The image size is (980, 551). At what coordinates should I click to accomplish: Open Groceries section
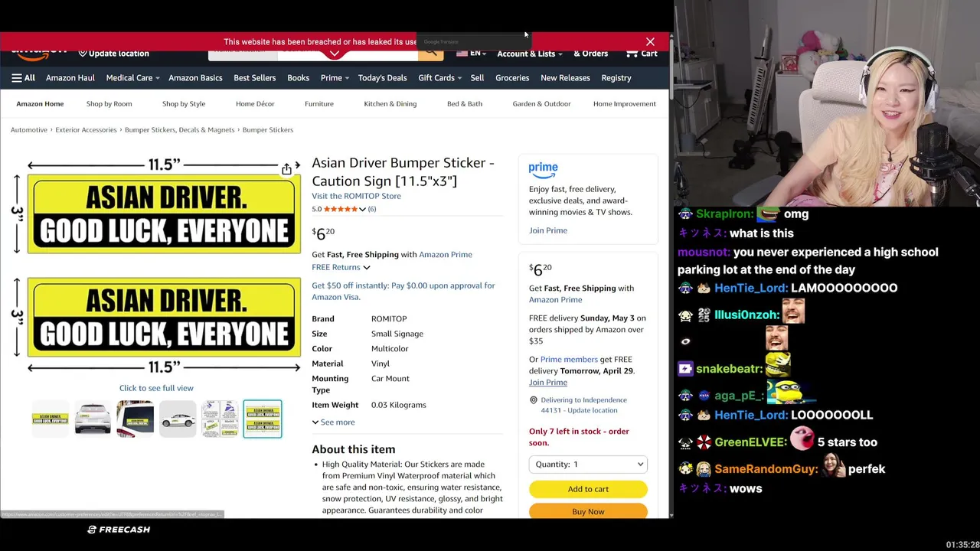(512, 78)
